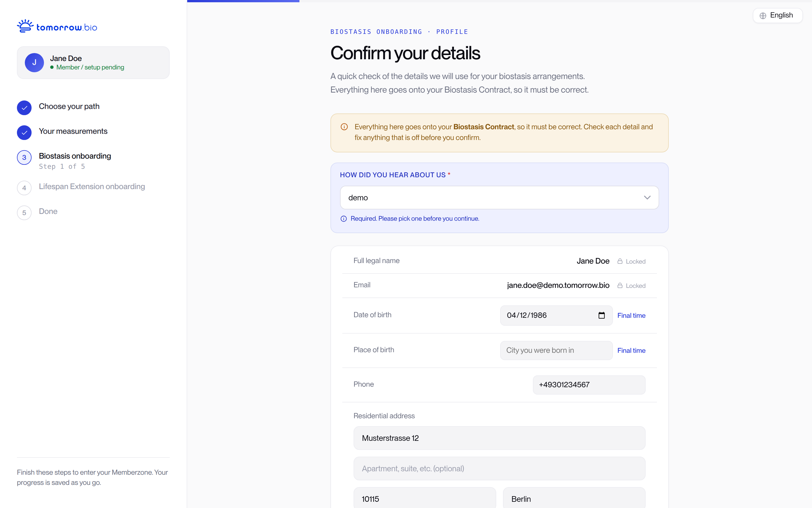Viewport: 812px width, 508px height.
Task: Click the jane.doe@demo.tomorrow.bio email value
Action: 558,285
